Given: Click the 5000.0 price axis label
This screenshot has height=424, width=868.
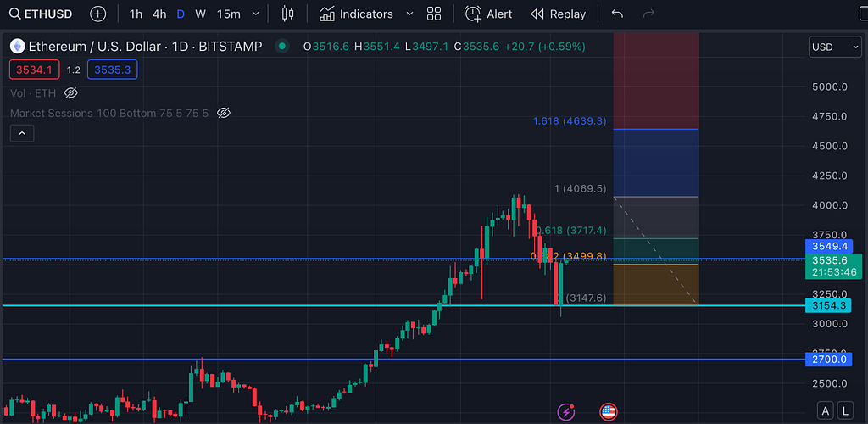Looking at the screenshot, I should pyautogui.click(x=829, y=86).
